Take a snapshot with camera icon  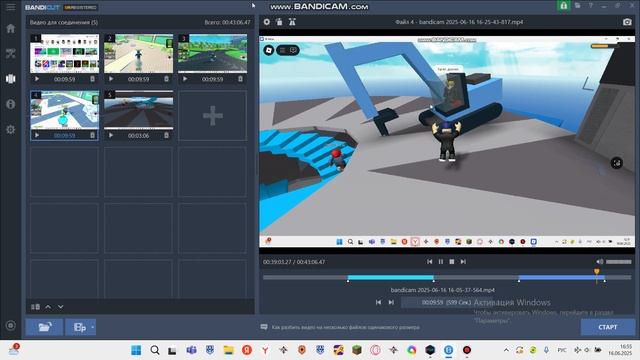click(627, 22)
